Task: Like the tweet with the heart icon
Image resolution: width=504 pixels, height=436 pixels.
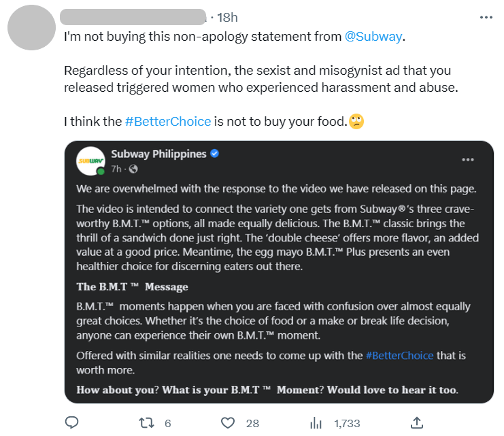Action: [228, 423]
